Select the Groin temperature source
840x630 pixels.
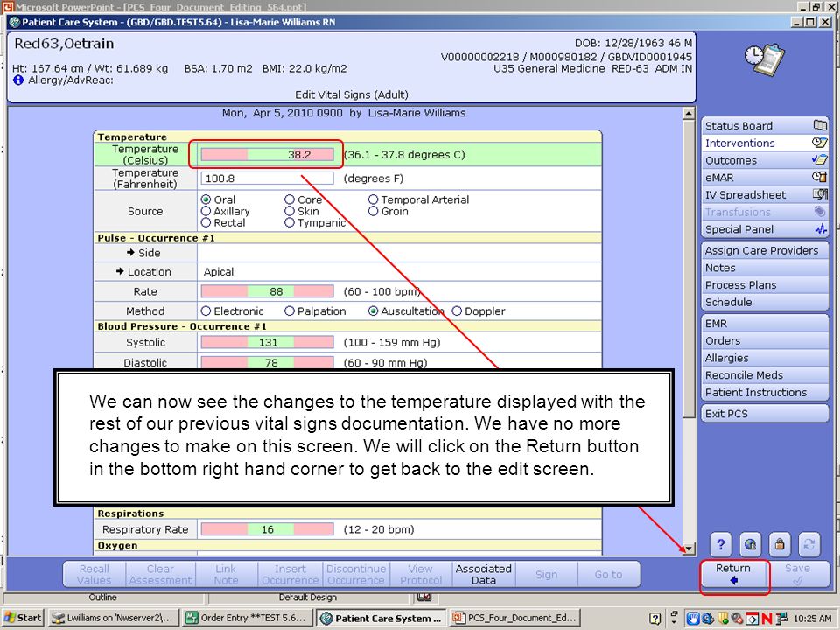click(374, 211)
